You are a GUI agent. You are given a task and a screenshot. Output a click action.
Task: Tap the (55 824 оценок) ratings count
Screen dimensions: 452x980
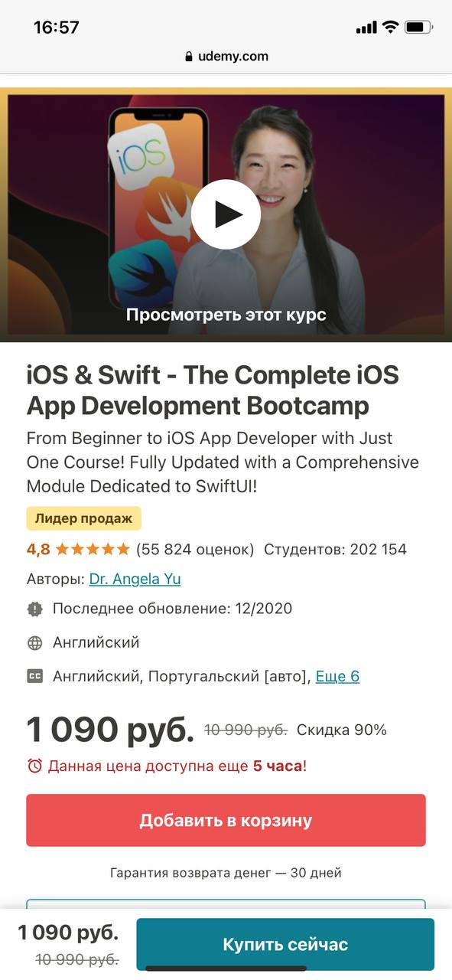[195, 549]
